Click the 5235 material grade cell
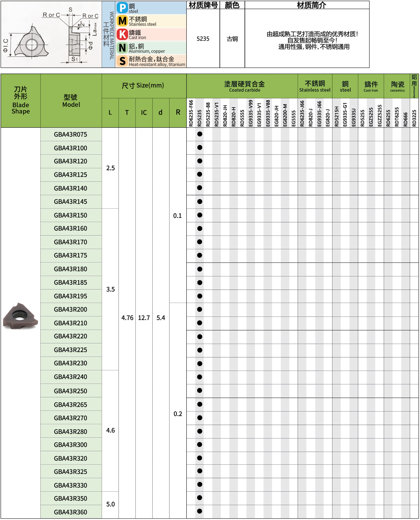The height and width of the screenshot is (520, 420). (x=203, y=39)
